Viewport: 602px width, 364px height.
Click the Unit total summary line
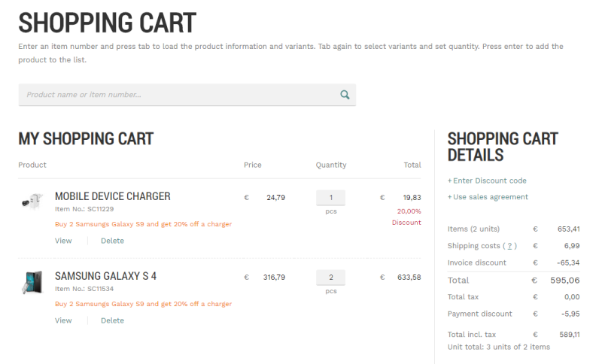499,347
